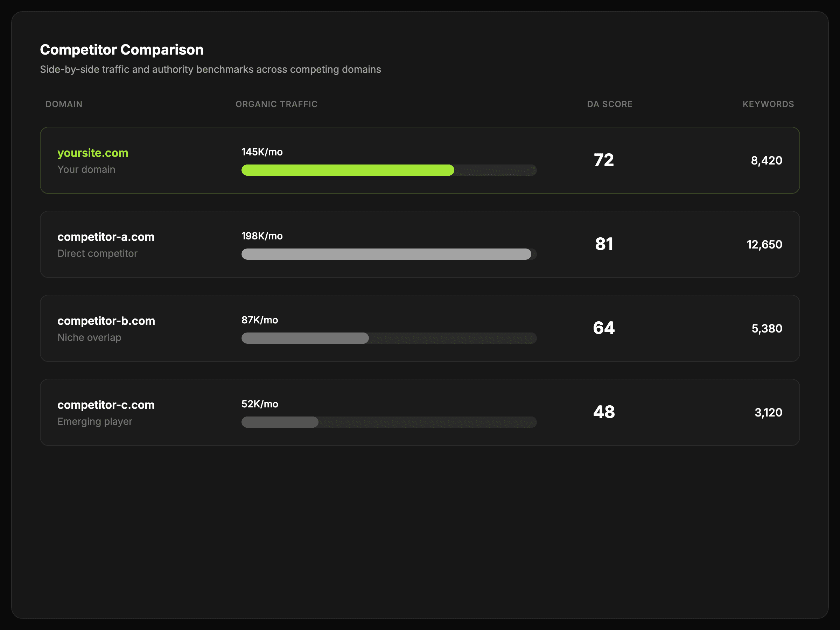Click the yoursite.com domain link

(93, 153)
